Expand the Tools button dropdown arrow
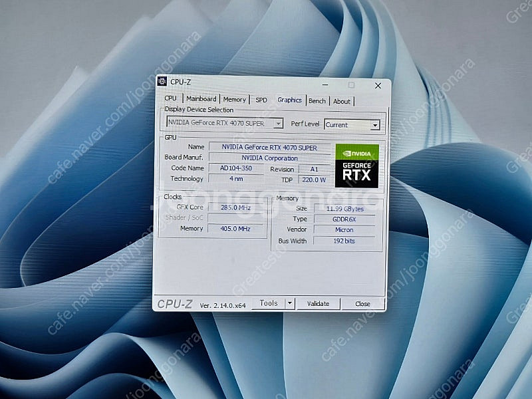Image resolution: width=532 pixels, height=399 pixels. tap(290, 303)
